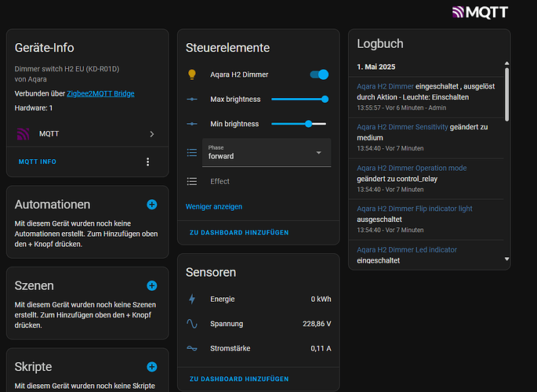
Task: Click Weniger anzeigen to show fewer
Action: [x=214, y=207]
